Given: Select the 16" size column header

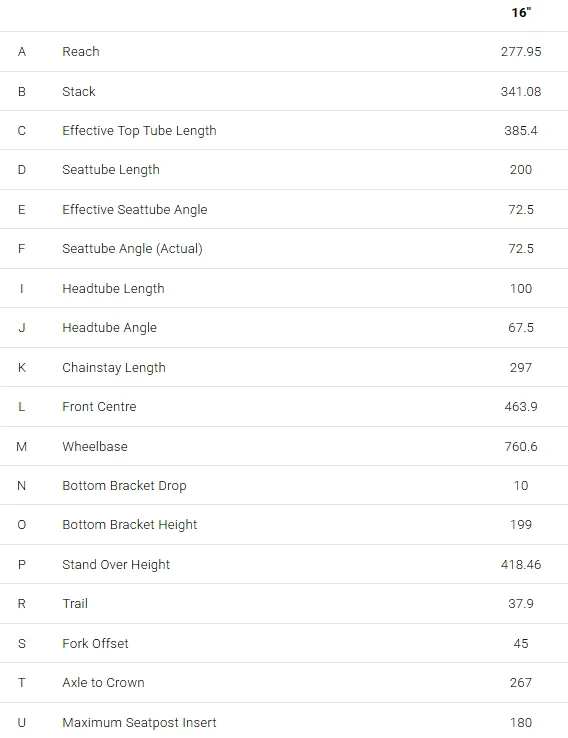Looking at the screenshot, I should pyautogui.click(x=521, y=13).
